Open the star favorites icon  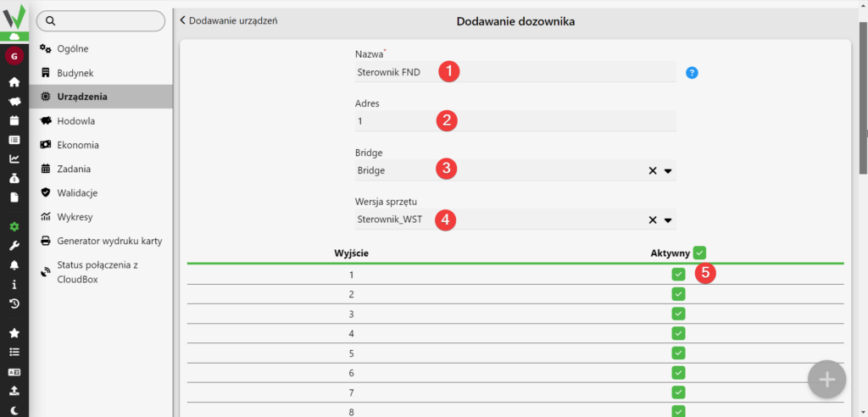[x=14, y=333]
